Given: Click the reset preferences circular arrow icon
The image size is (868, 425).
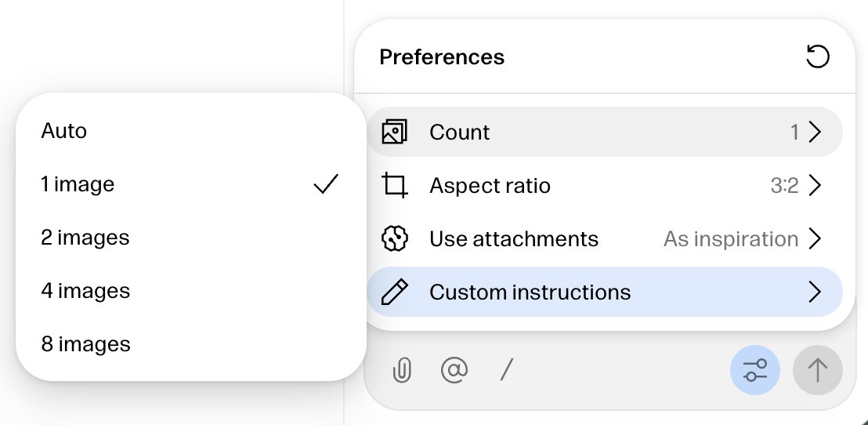Looking at the screenshot, I should (x=818, y=56).
